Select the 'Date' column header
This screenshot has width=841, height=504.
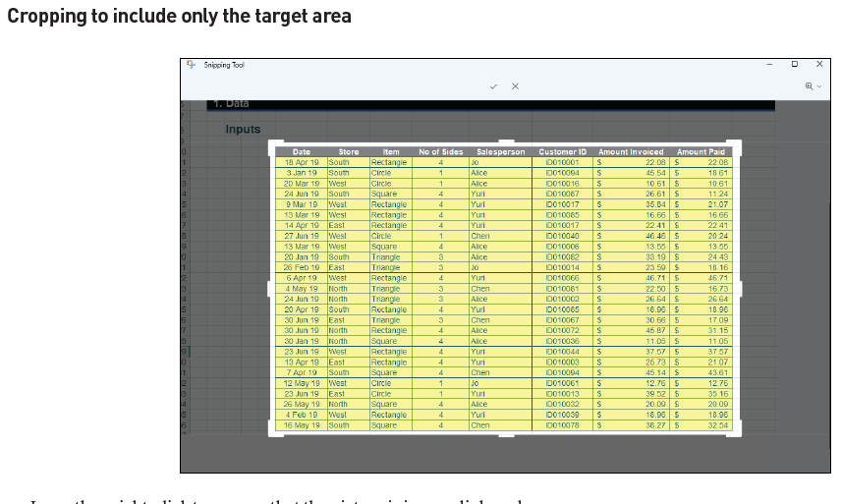point(302,151)
